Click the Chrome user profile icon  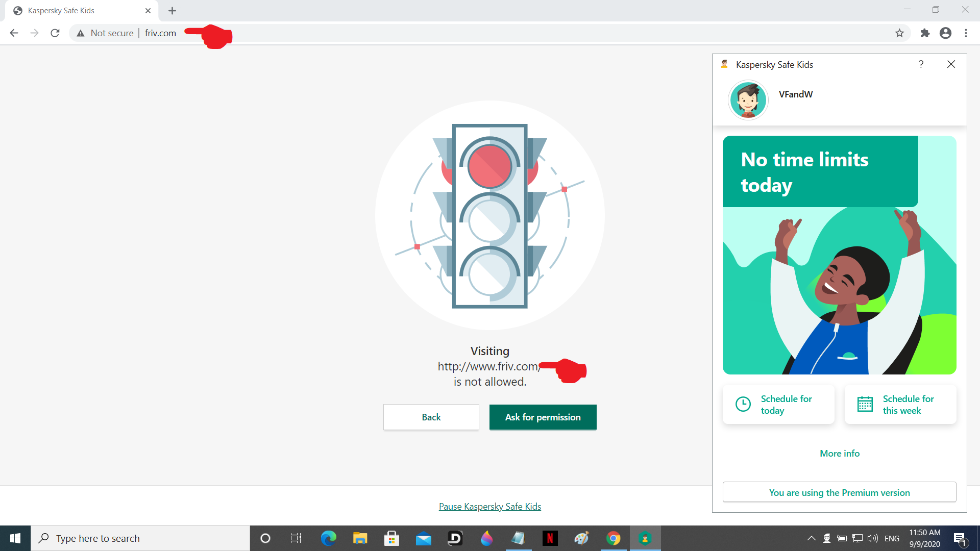pos(946,32)
